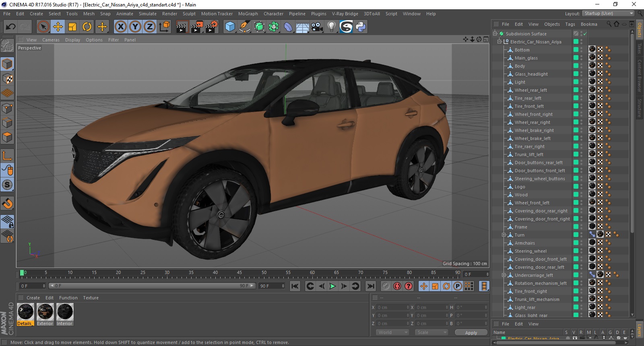This screenshot has height=346, width=644.
Task: Expand Undercarriage_left object
Action: pyautogui.click(x=504, y=275)
